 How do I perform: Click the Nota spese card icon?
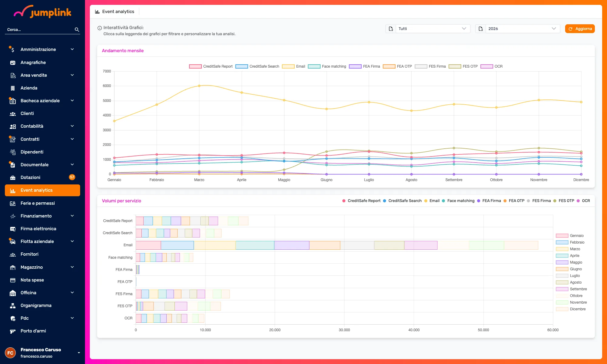[x=13, y=280]
